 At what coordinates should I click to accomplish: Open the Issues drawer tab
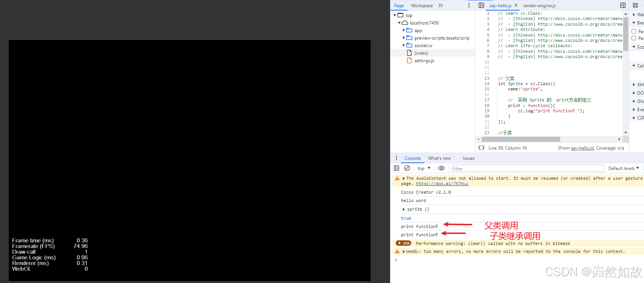tap(469, 158)
